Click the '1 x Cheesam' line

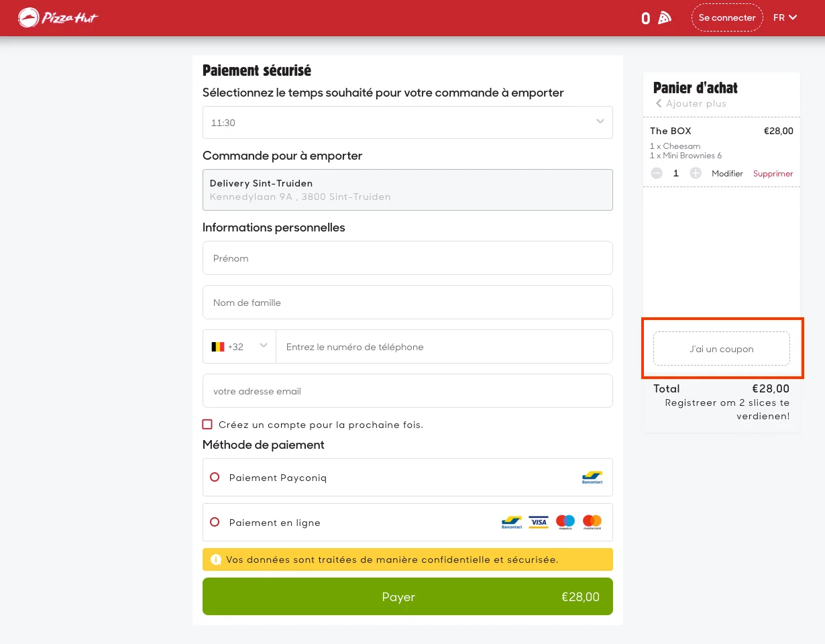pos(675,146)
